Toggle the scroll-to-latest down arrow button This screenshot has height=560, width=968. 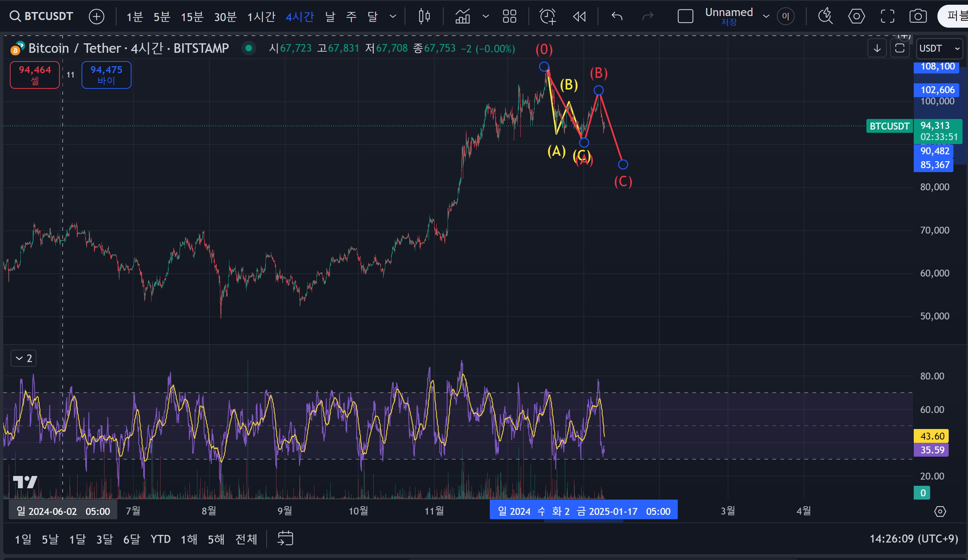pyautogui.click(x=877, y=48)
